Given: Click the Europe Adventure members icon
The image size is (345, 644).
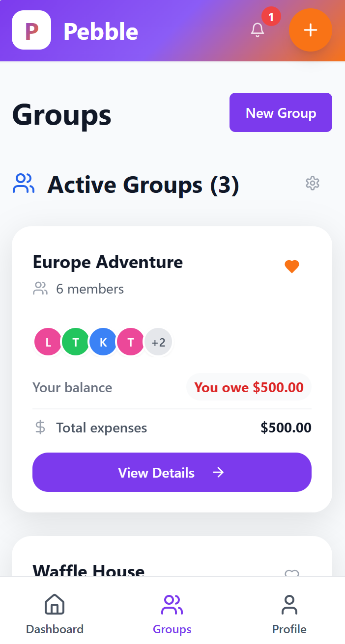Looking at the screenshot, I should (40, 289).
